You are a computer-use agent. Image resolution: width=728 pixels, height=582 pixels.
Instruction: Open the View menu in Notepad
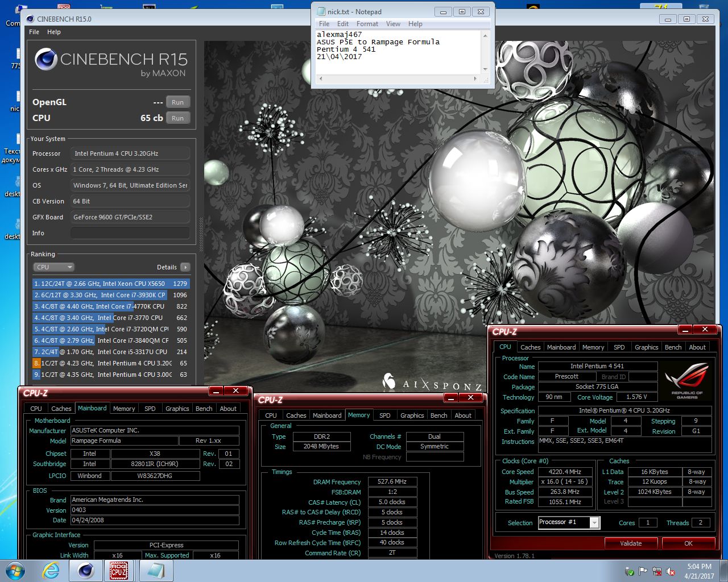[393, 24]
